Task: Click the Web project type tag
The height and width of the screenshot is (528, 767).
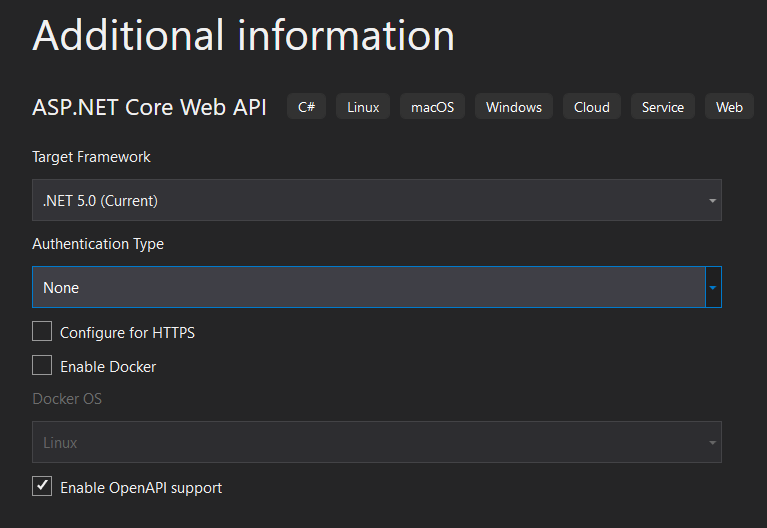Action: [729, 107]
